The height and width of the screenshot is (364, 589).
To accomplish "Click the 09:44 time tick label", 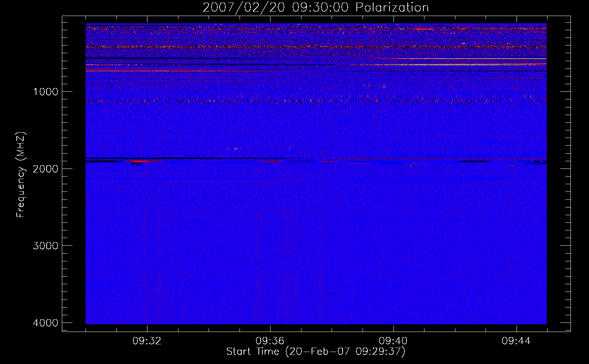I will [x=516, y=341].
